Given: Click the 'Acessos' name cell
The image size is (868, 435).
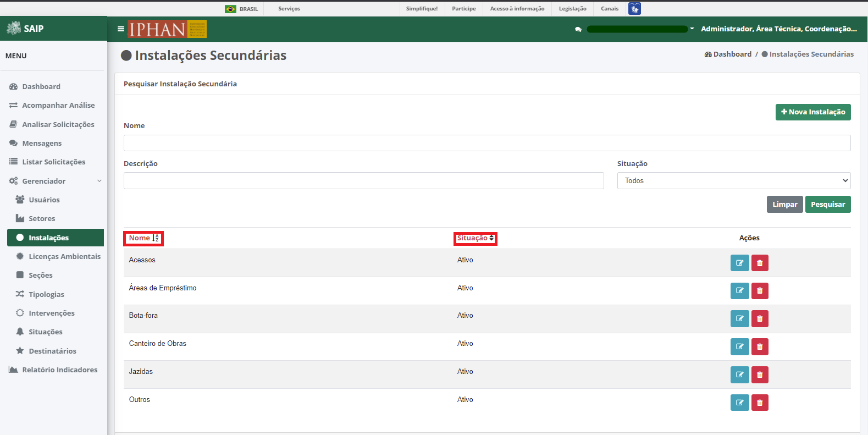Looking at the screenshot, I should coord(142,260).
